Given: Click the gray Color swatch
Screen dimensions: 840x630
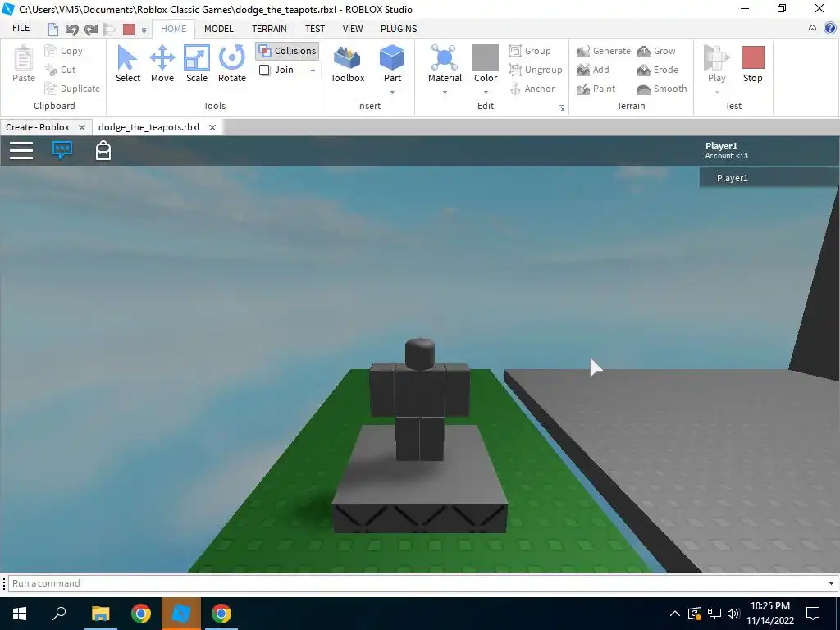Looking at the screenshot, I should pyautogui.click(x=486, y=57).
